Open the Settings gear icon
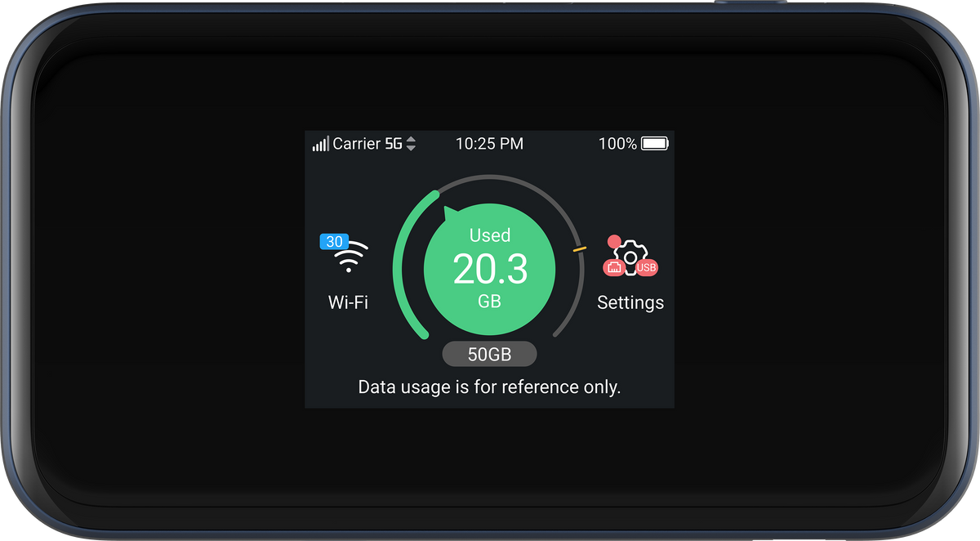Viewport: 980px width, 541px height. point(630,257)
